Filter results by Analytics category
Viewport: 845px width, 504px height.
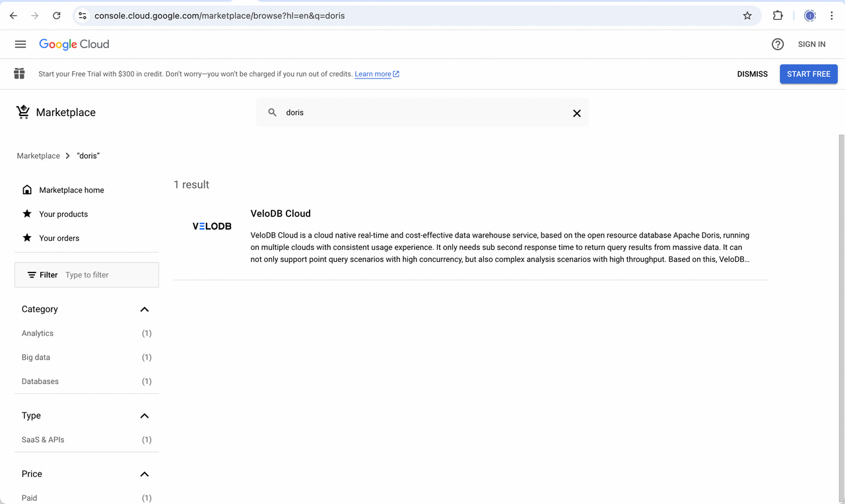(x=37, y=333)
